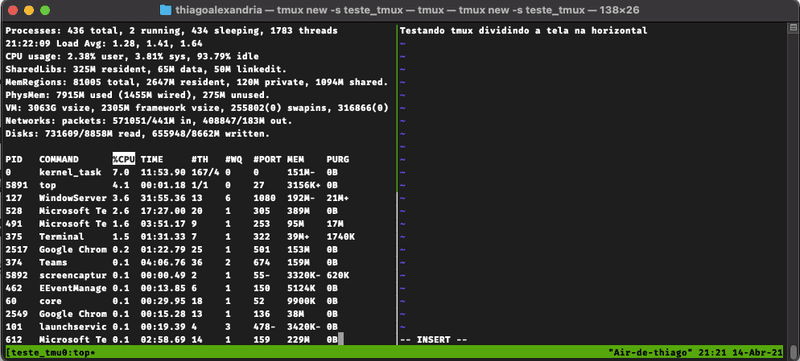800x361 pixels.
Task: Click the Networks packets line
Action: coord(149,121)
